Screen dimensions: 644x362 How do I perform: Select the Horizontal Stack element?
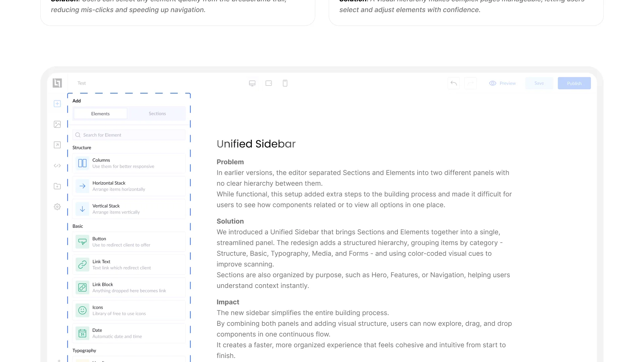(129, 186)
